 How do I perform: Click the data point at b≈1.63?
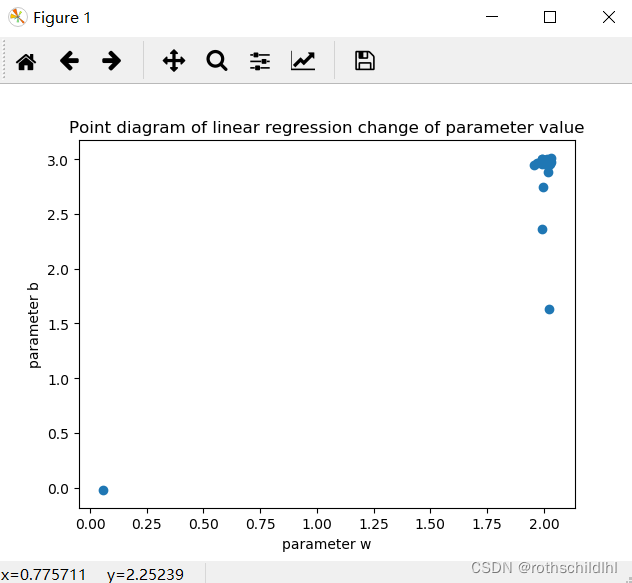549,309
